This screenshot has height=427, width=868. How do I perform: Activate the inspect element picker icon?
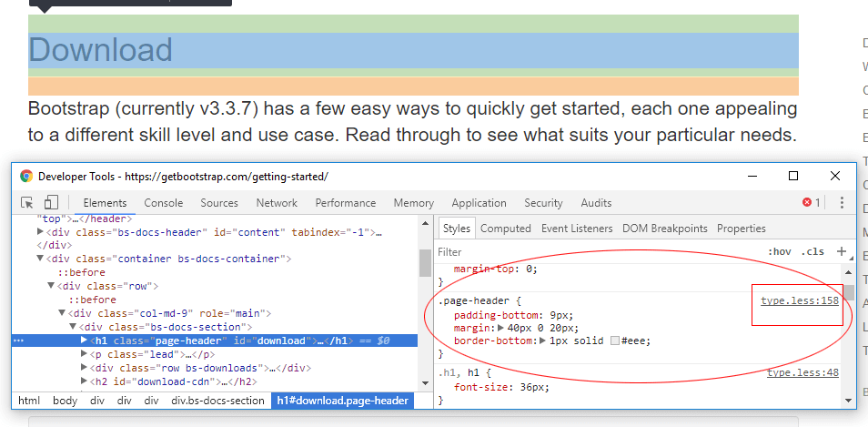coord(26,203)
